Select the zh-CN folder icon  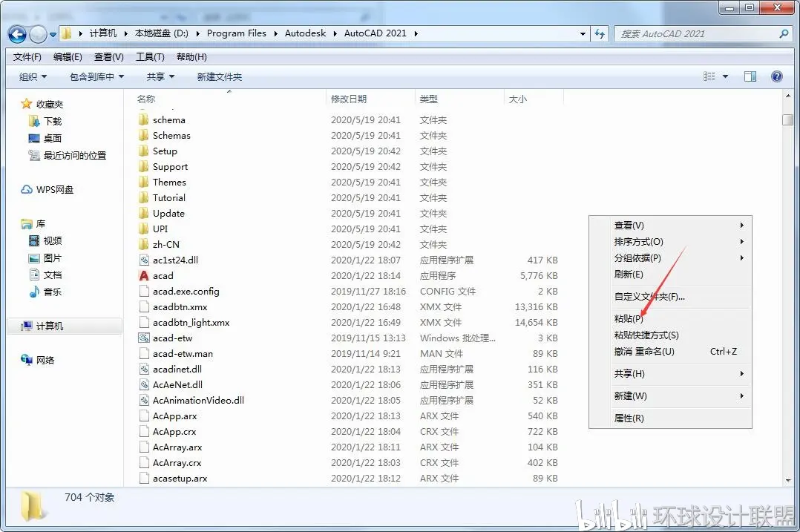(144, 244)
